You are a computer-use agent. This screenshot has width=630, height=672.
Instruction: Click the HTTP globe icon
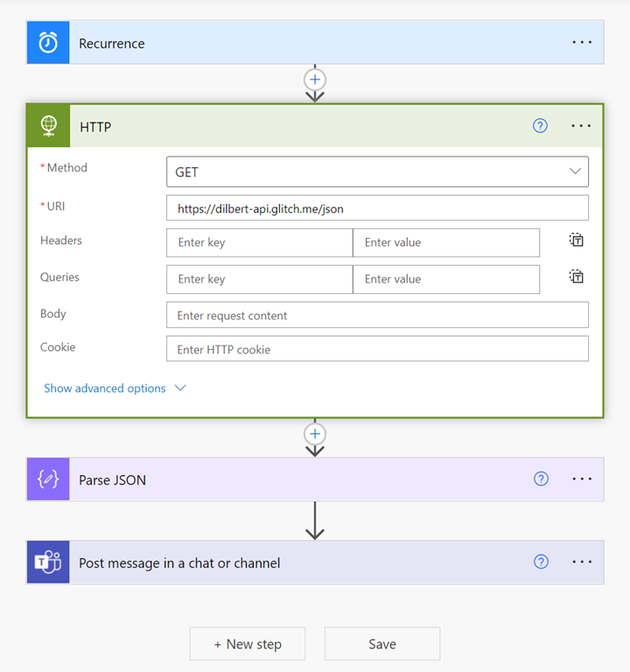coord(48,126)
